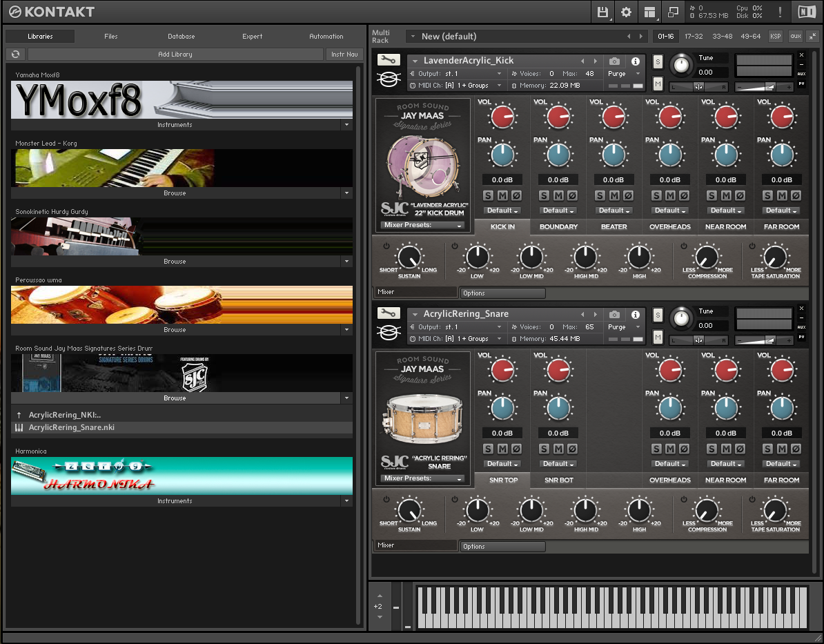Minimize rack view icon next to aux
This screenshot has height=644, width=824.
pyautogui.click(x=813, y=37)
